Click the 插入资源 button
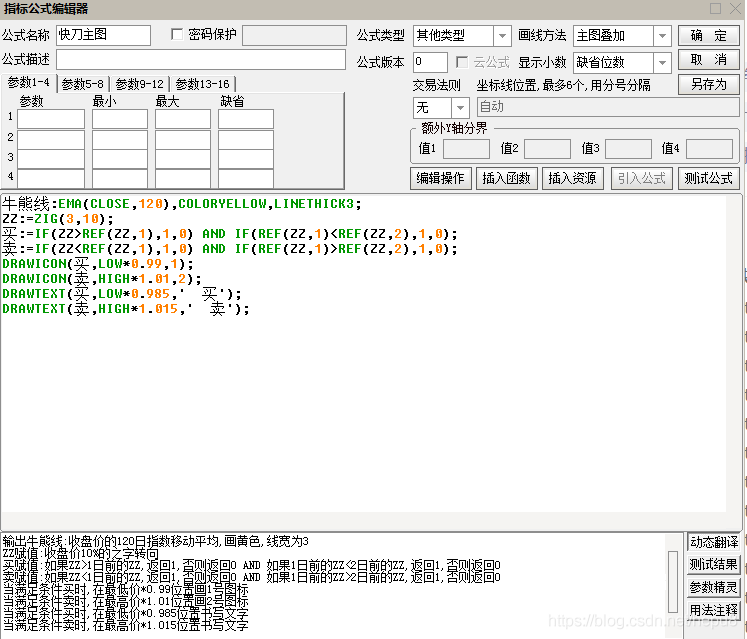The height and width of the screenshot is (639, 747). click(x=572, y=178)
